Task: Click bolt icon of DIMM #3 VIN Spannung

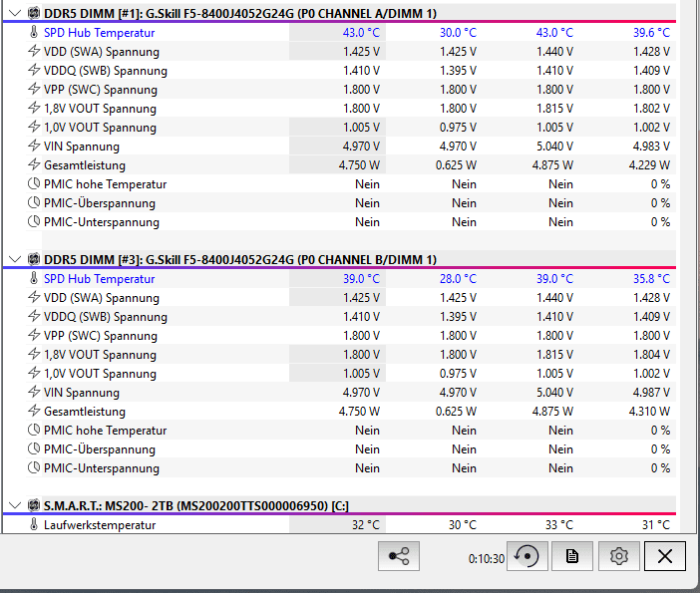Action: click(x=34, y=393)
